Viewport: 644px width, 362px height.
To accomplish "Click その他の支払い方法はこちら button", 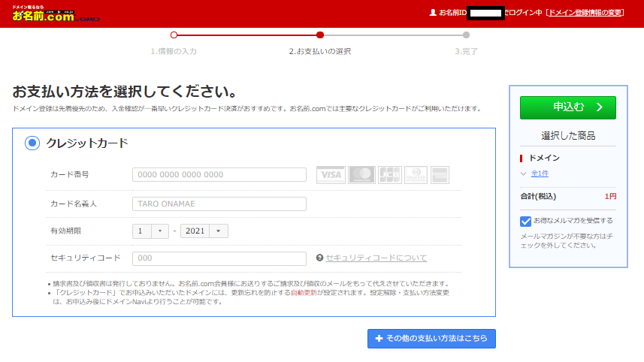I will (x=431, y=339).
